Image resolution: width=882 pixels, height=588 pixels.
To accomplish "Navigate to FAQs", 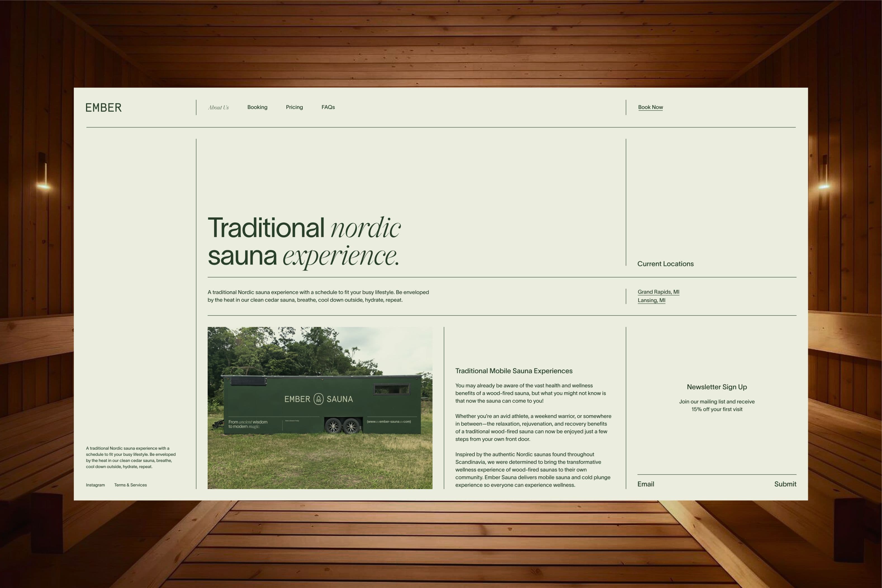I will point(328,107).
